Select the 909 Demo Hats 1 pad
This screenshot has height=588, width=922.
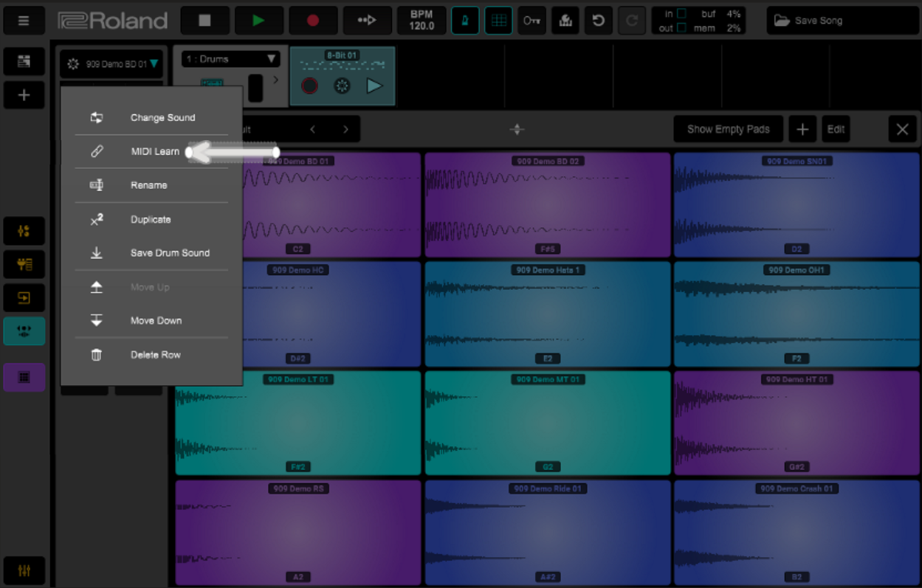click(548, 314)
